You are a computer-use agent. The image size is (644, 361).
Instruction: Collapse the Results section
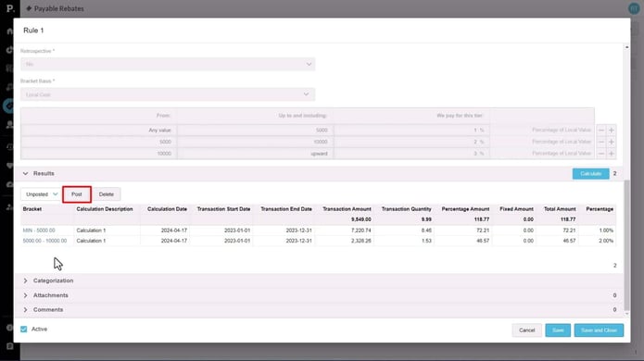click(25, 173)
